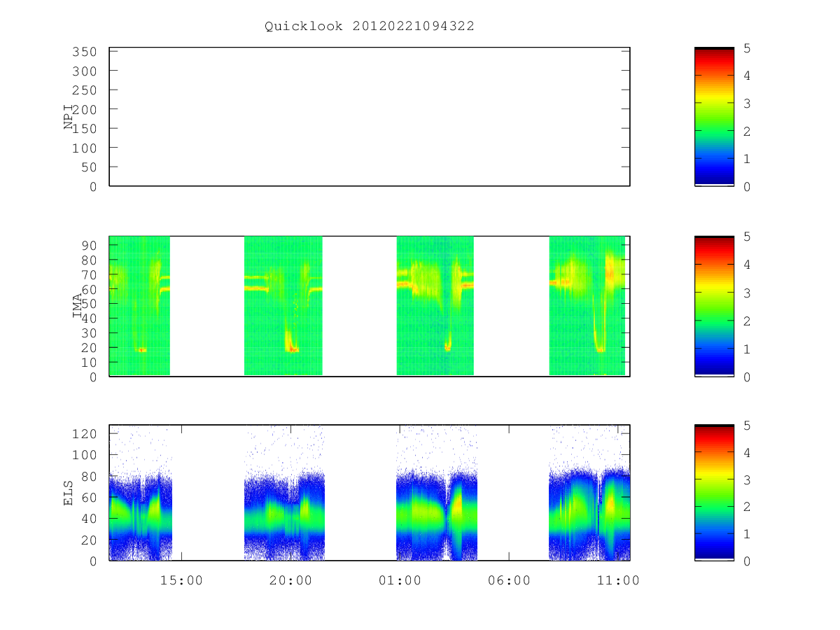Click value 3 on the NPI colorbar
840x630 pixels.
(748, 104)
